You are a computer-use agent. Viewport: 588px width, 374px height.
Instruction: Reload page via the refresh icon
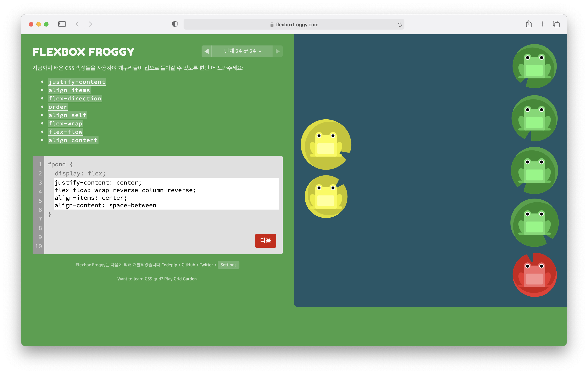pyautogui.click(x=400, y=24)
